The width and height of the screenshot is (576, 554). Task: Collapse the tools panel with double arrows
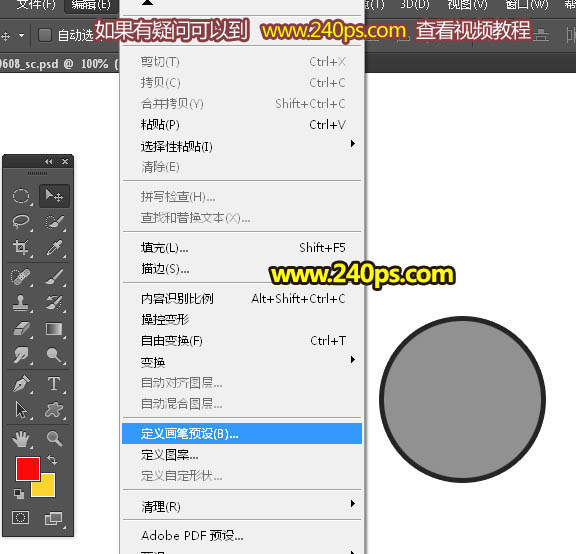tap(48, 161)
